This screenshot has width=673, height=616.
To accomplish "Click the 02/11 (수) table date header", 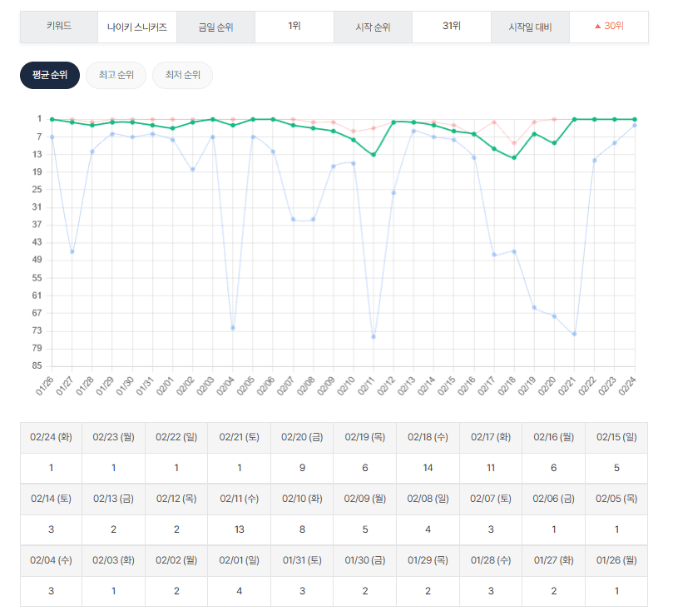I will (x=240, y=499).
